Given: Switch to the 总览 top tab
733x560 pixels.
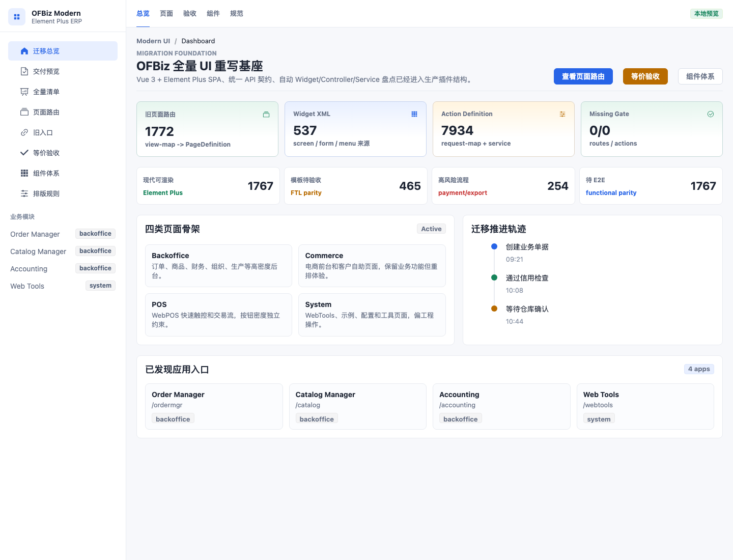Looking at the screenshot, I should [x=143, y=14].
